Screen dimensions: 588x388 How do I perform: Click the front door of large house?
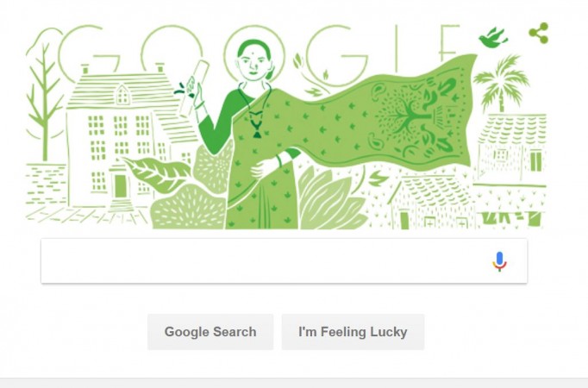[x=121, y=186]
